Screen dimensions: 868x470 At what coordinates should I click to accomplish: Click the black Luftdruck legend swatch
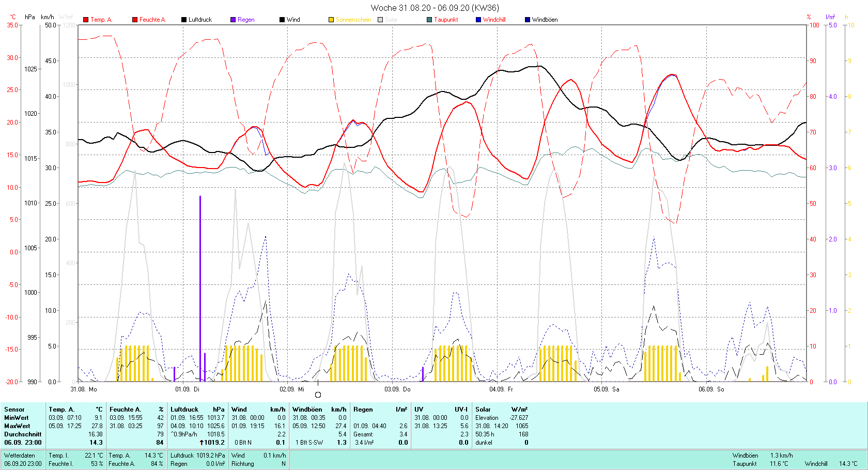click(184, 20)
